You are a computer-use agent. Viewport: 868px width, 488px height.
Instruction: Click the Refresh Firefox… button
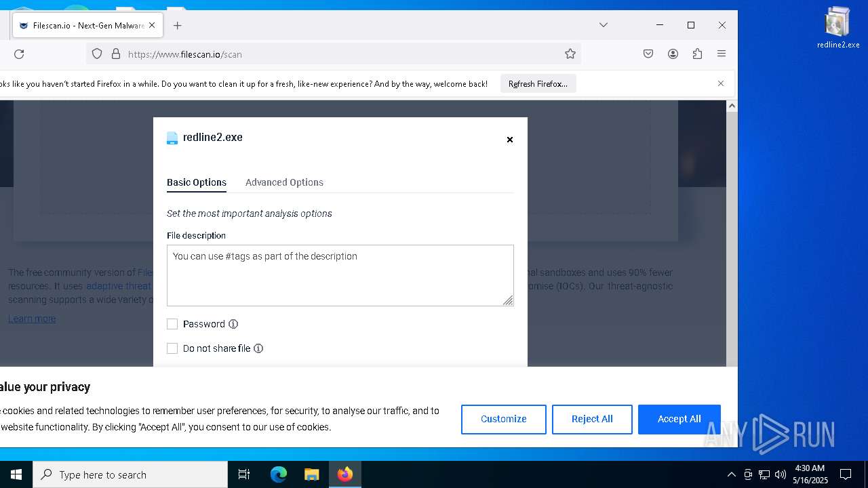(x=538, y=84)
